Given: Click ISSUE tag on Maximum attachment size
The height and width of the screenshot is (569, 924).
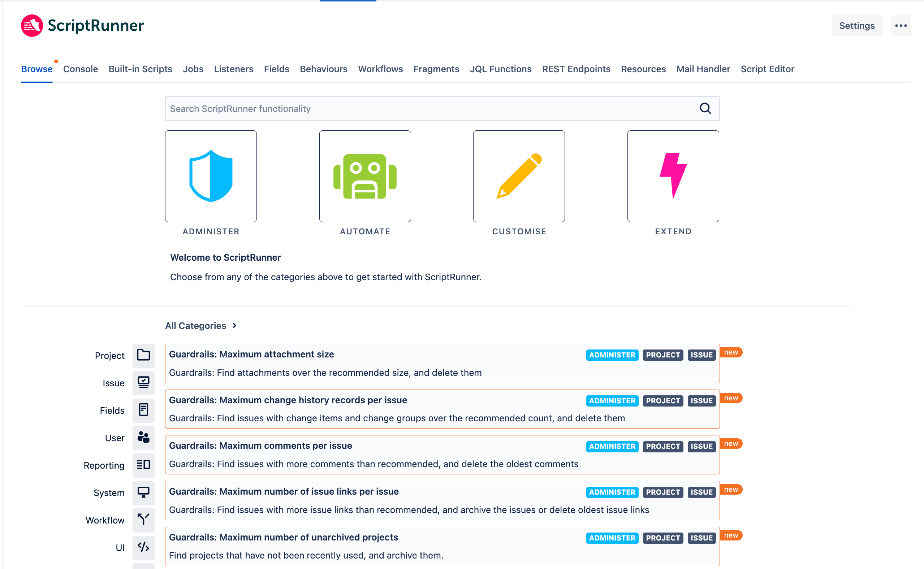Looking at the screenshot, I should coord(701,355).
